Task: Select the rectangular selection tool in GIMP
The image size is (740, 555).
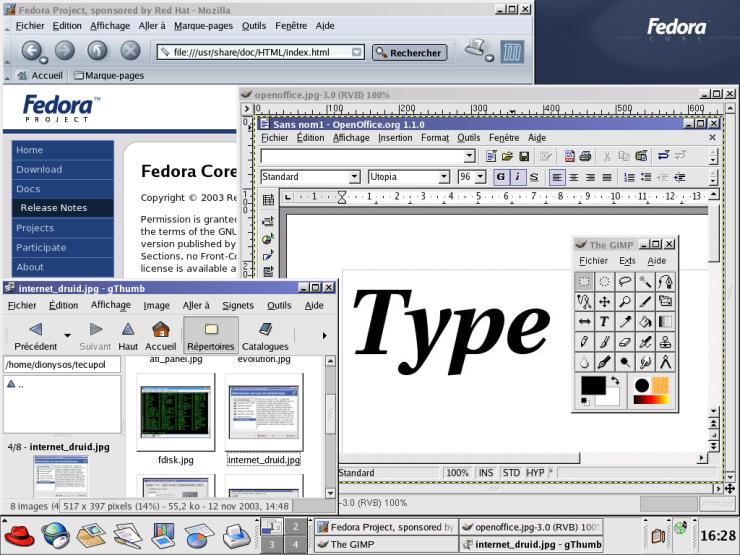Action: [x=584, y=282]
